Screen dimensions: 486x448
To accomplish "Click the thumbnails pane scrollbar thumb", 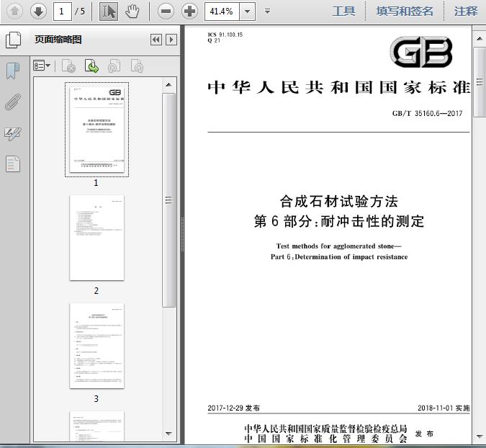I will point(168,200).
